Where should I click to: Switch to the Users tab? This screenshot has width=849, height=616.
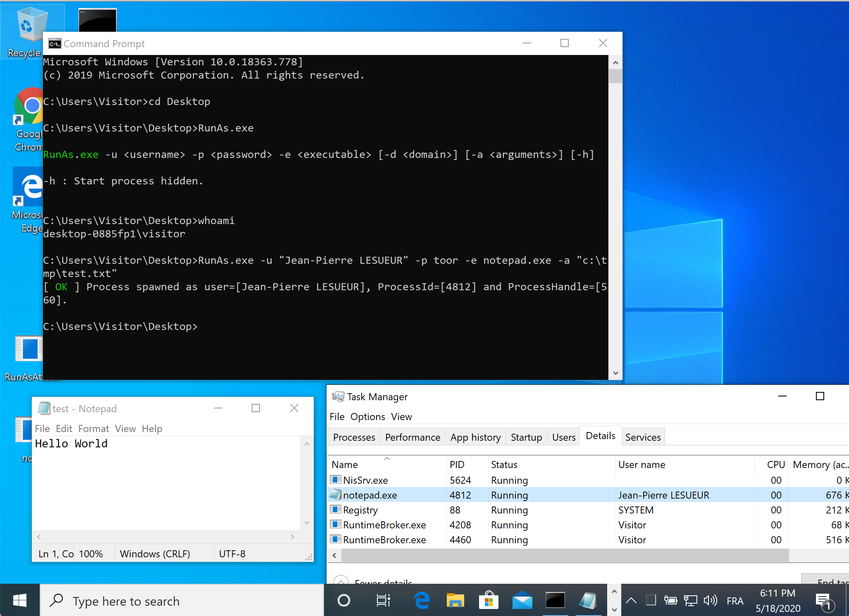pos(564,437)
